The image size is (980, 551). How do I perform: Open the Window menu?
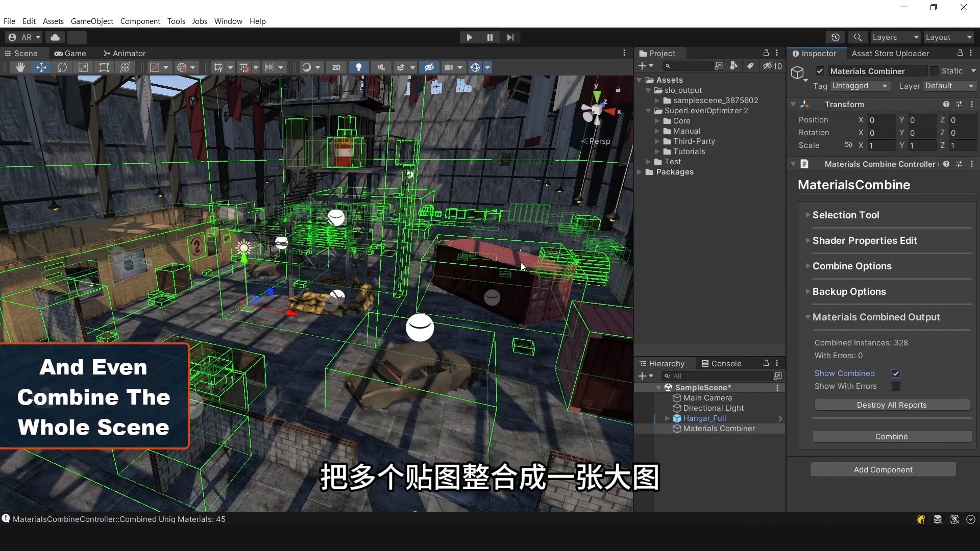228,21
